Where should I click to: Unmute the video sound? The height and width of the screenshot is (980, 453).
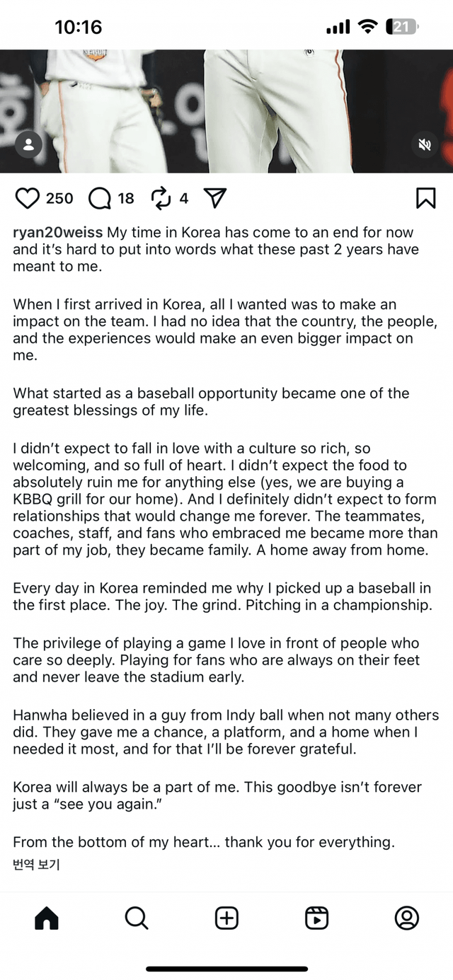click(x=425, y=145)
